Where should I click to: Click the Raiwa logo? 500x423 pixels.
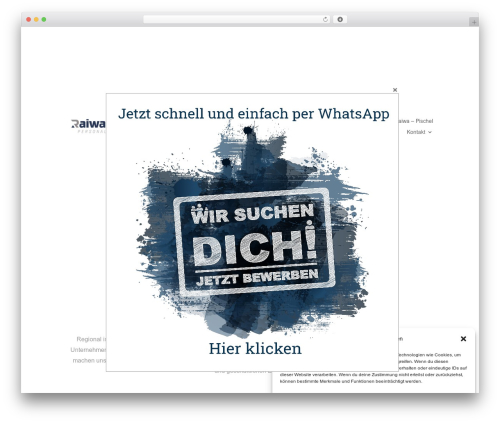pos(89,125)
